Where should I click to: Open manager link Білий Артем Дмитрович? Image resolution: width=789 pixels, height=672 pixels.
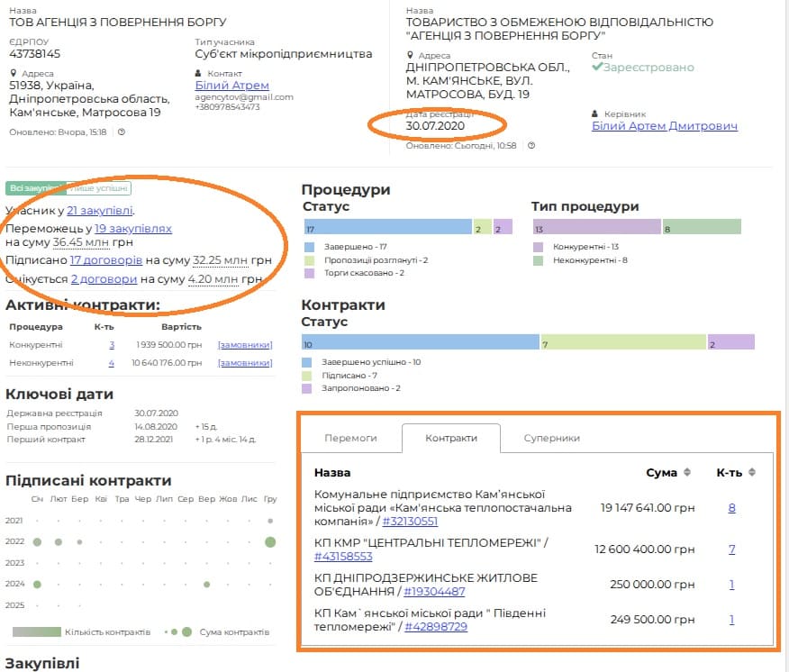coord(664,126)
